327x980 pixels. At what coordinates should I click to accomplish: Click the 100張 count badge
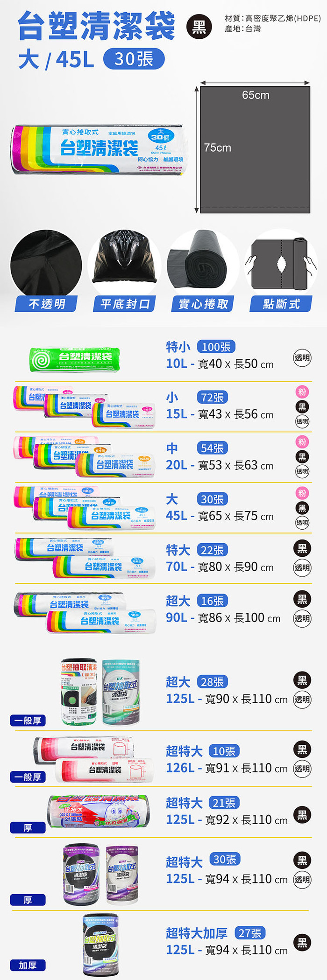216,347
